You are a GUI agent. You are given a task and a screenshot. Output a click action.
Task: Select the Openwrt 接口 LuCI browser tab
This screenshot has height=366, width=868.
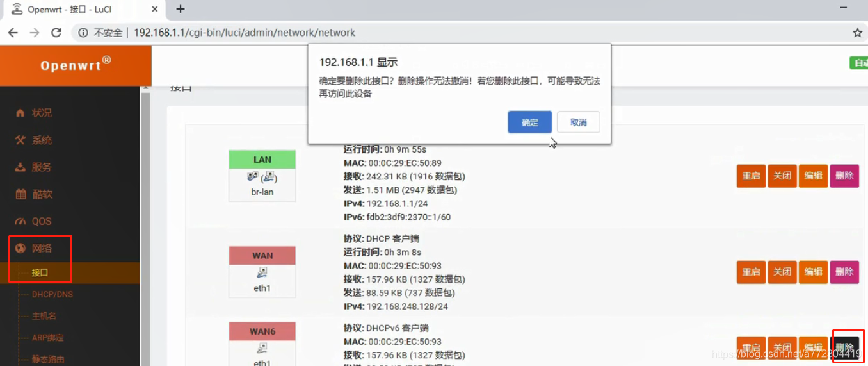pos(84,9)
